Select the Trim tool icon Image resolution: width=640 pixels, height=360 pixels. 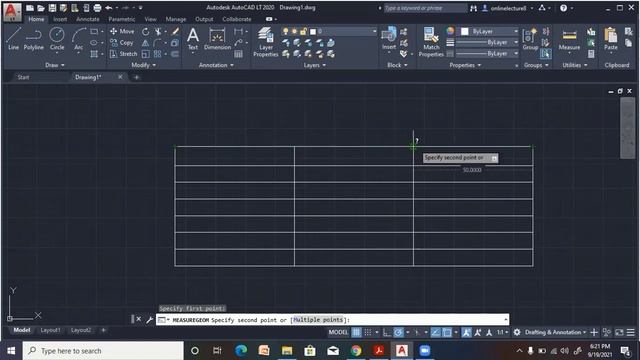coord(158,31)
